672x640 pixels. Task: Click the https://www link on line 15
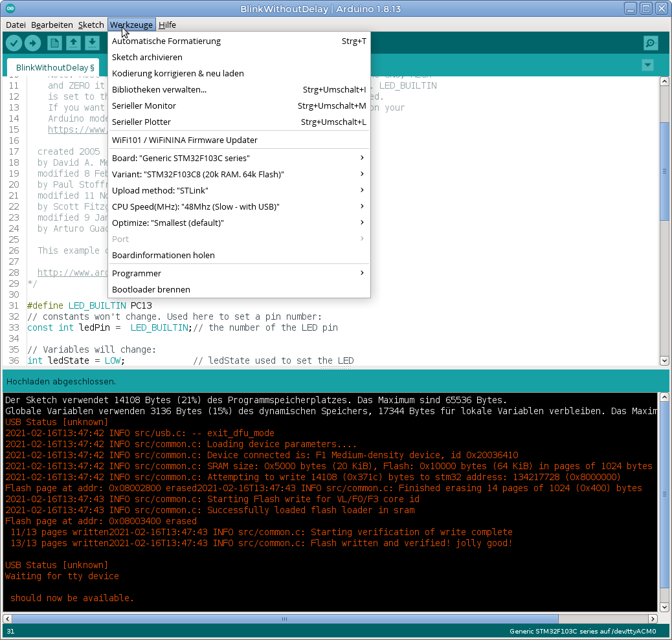pyautogui.click(x=78, y=129)
